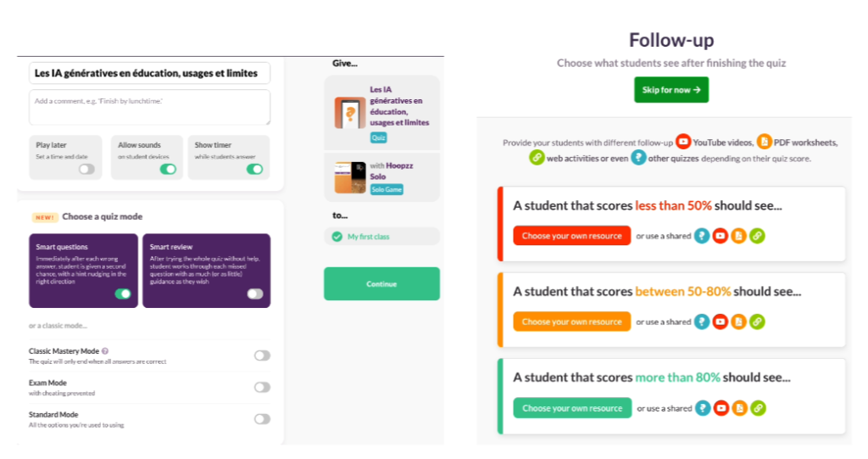Click web link icon in less than 50% row
Screen dimensions: 868x459
757,236
